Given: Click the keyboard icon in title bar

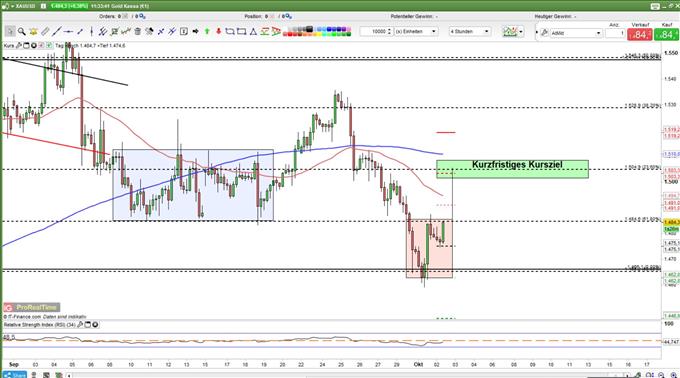Looking at the screenshot, I should click(655, 6).
